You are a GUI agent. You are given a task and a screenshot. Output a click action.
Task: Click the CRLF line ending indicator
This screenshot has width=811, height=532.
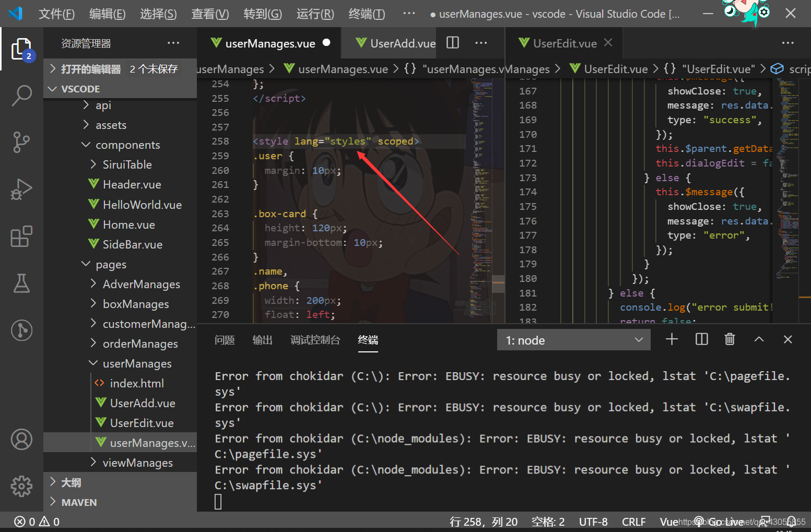633,521
